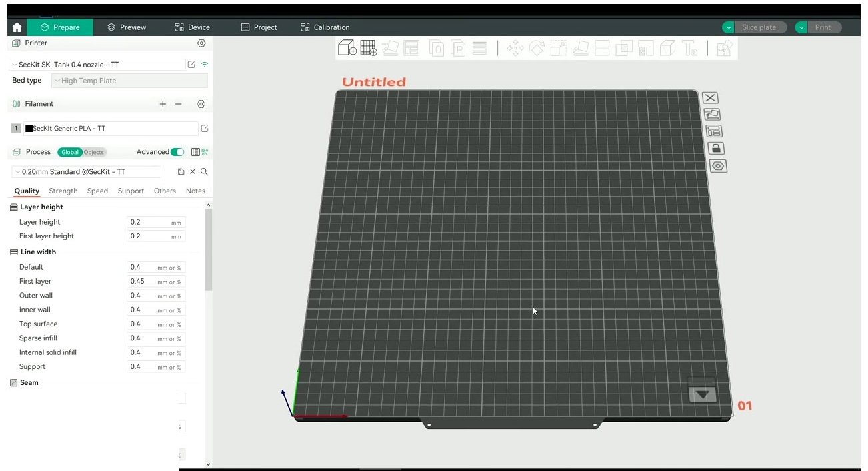Screen dimensions: 868x471
Task: Add a filament with the plus icon
Action: 163,104
